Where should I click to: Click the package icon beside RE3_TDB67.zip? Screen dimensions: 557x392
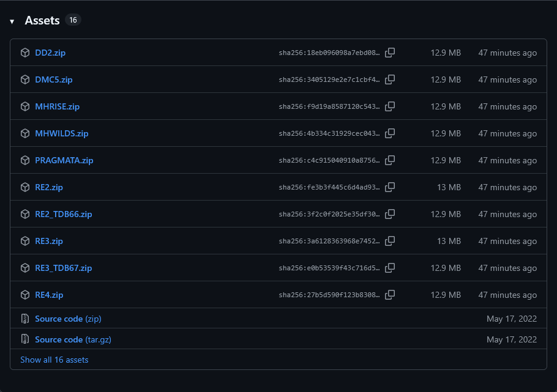click(x=25, y=268)
